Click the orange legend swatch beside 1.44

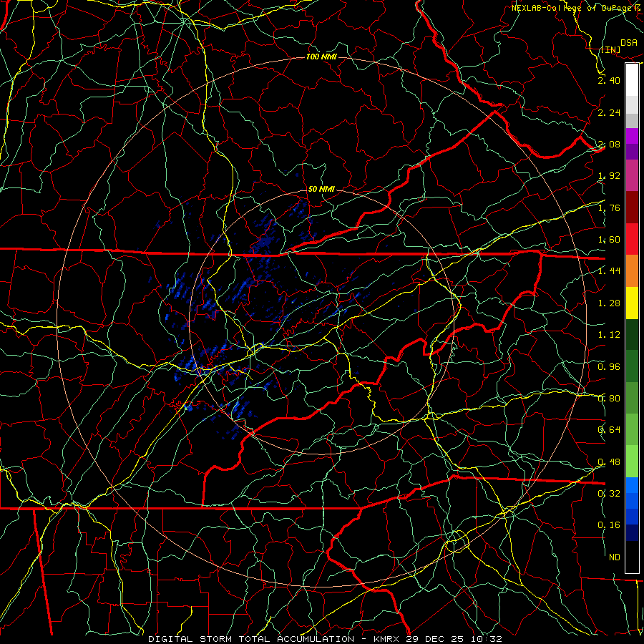(632, 270)
